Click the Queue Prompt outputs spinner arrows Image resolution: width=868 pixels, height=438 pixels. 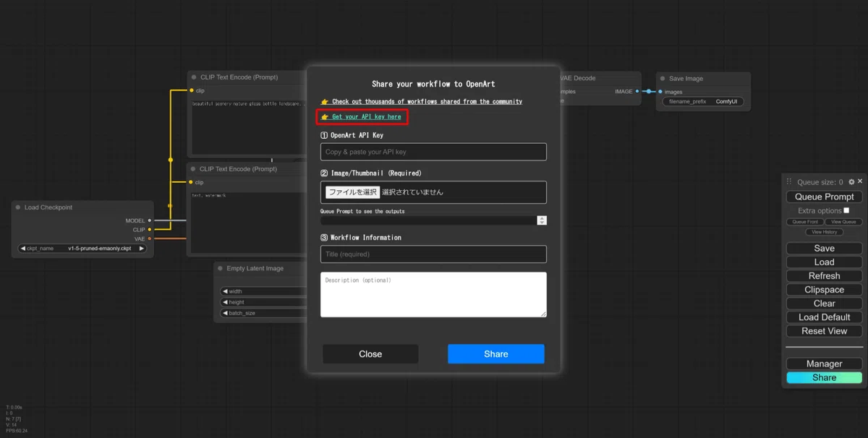[x=542, y=220]
